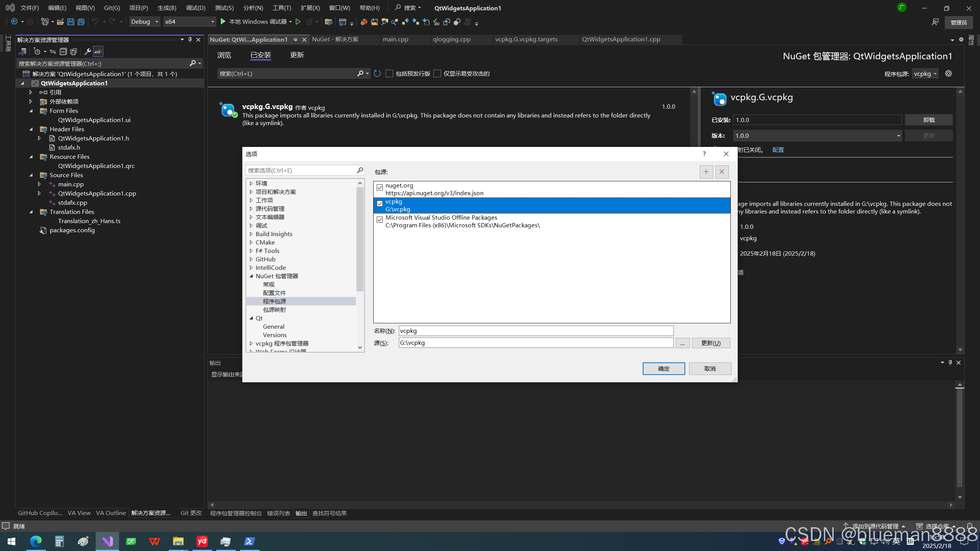This screenshot has height=551, width=980.
Task: Open the 生成(B) menu
Action: [x=167, y=8]
